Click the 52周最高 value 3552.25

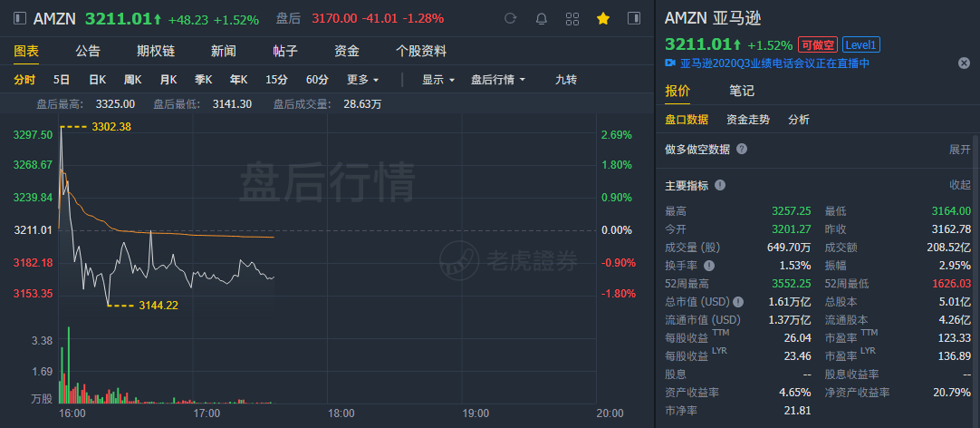791,284
